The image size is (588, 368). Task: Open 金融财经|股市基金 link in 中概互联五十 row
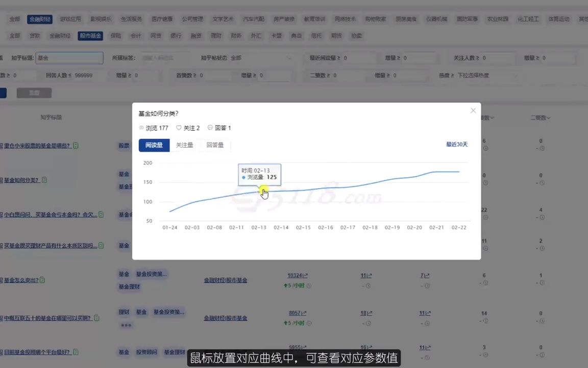coord(226,318)
